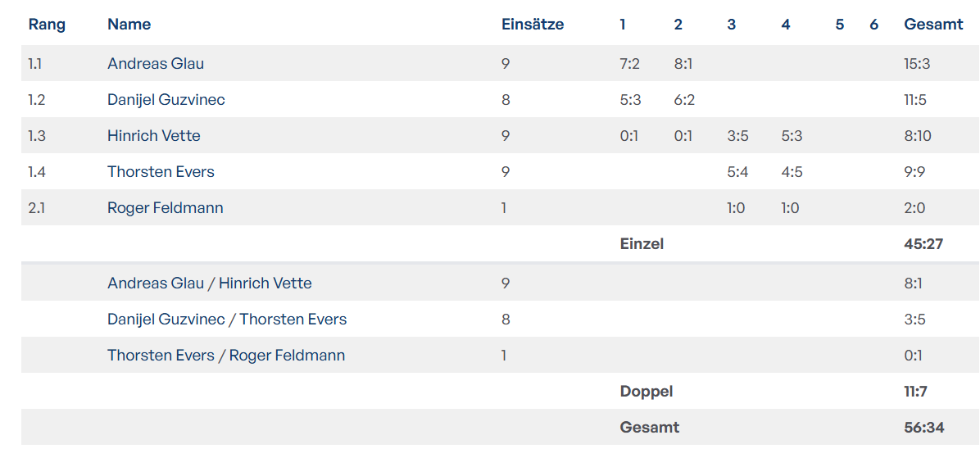Image resolution: width=980 pixels, height=467 pixels.
Task: Click Thorsten Evers / Roger Feldmann doubles pairing
Action: 226,356
